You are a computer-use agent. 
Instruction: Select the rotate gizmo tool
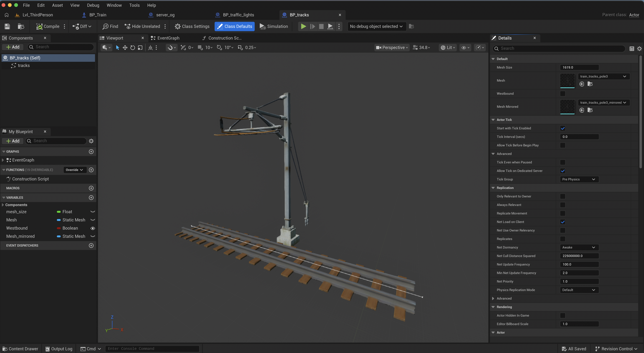[132, 47]
